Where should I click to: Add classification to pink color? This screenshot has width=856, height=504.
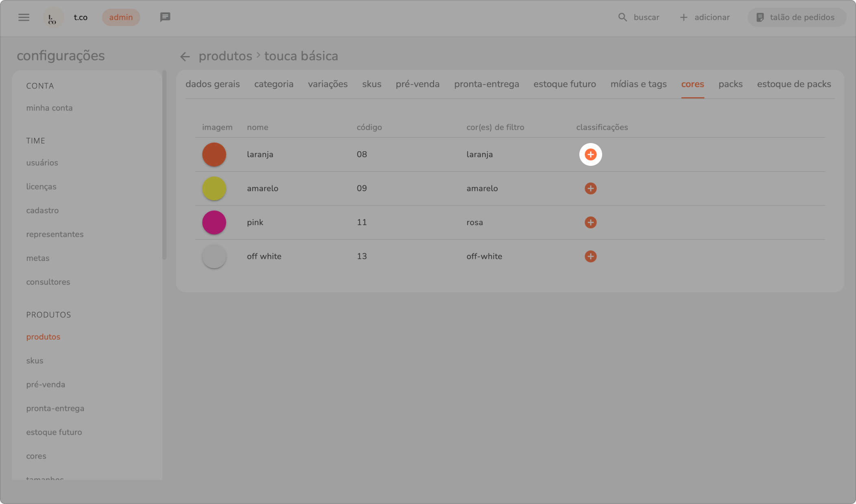590,222
